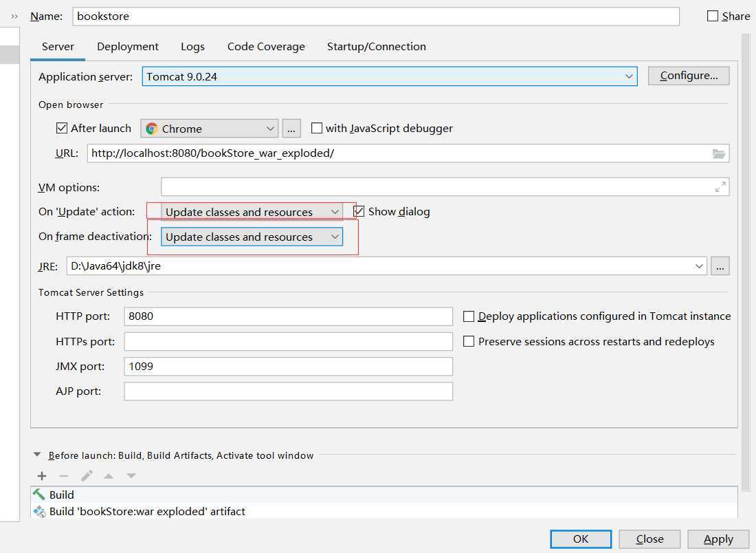756x553 pixels.
Task: Enable Preserve sessions across restarts and redeploys
Action: point(468,341)
